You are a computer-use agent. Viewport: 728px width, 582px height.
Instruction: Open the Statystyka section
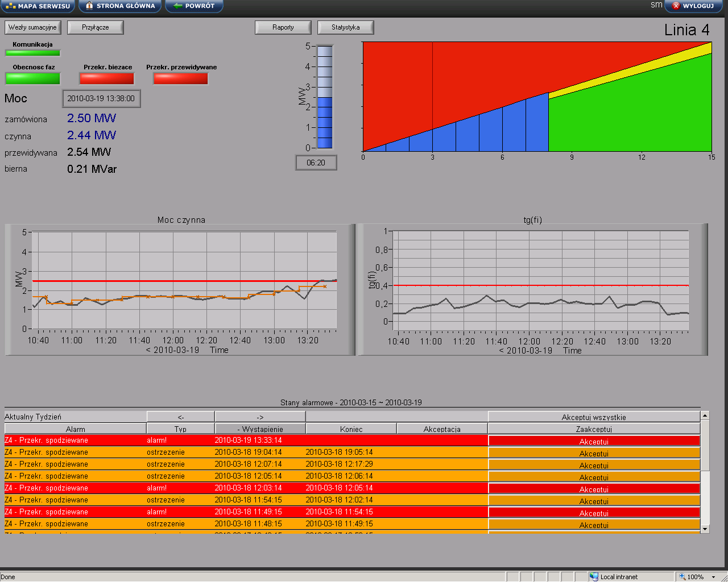click(346, 27)
